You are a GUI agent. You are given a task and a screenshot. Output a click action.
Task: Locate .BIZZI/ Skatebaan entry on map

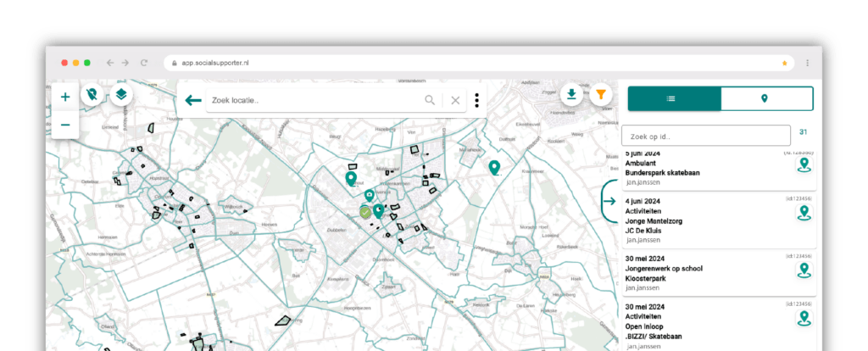pos(803,319)
